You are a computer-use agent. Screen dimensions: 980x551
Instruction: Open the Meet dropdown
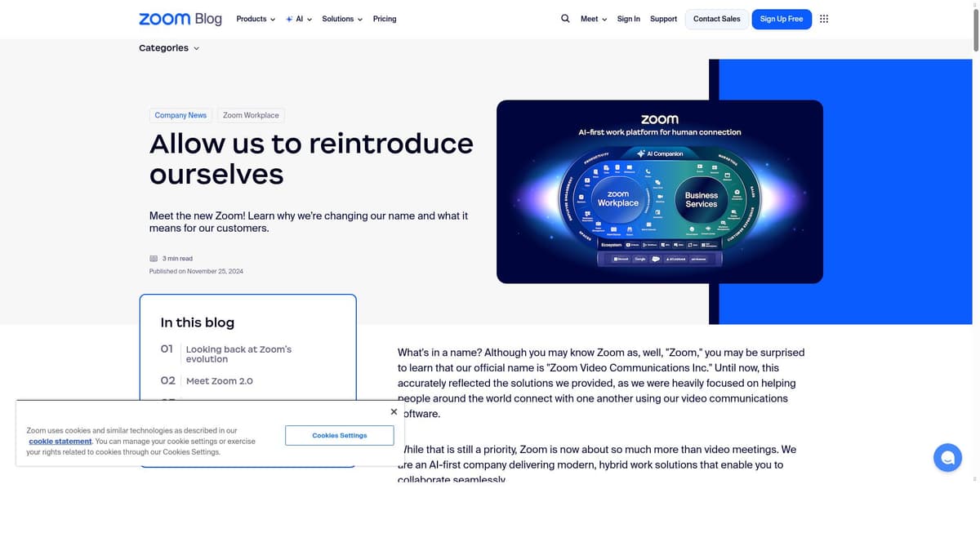pyautogui.click(x=594, y=19)
